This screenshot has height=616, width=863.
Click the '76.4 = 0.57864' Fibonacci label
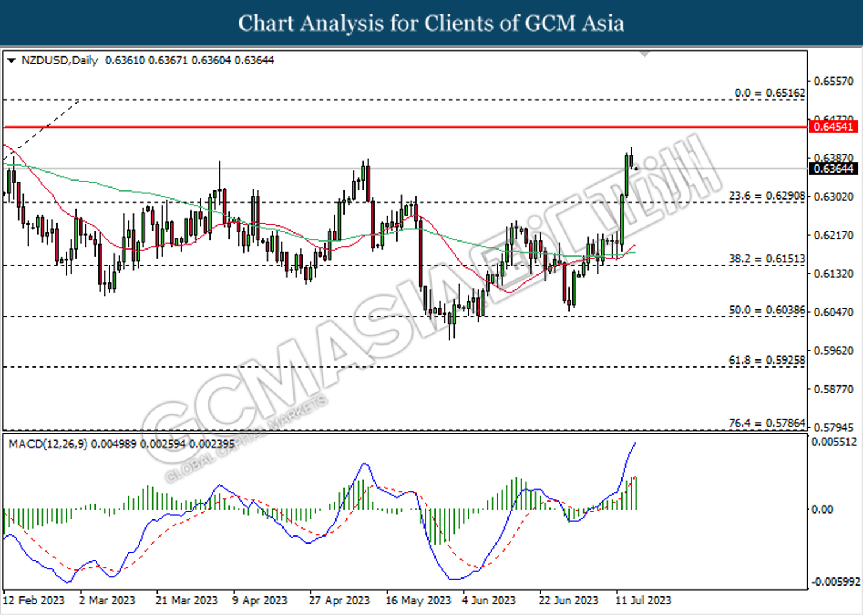coord(767,423)
